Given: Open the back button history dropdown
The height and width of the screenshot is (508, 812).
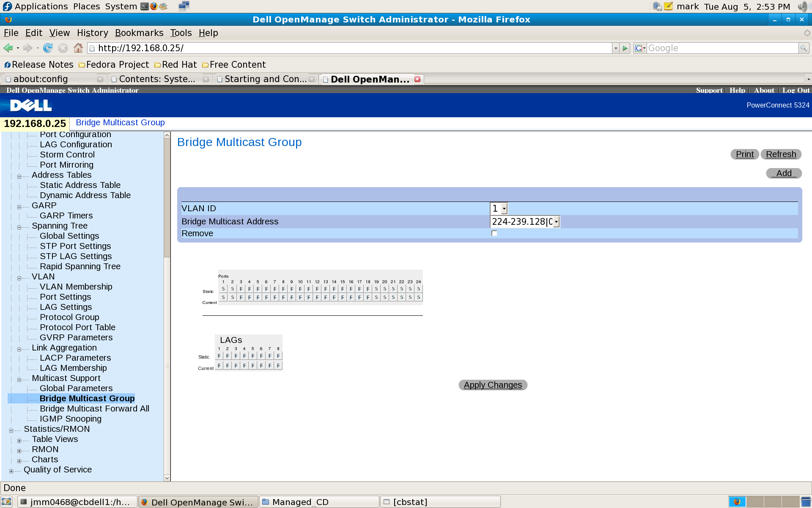Looking at the screenshot, I should pos(18,48).
